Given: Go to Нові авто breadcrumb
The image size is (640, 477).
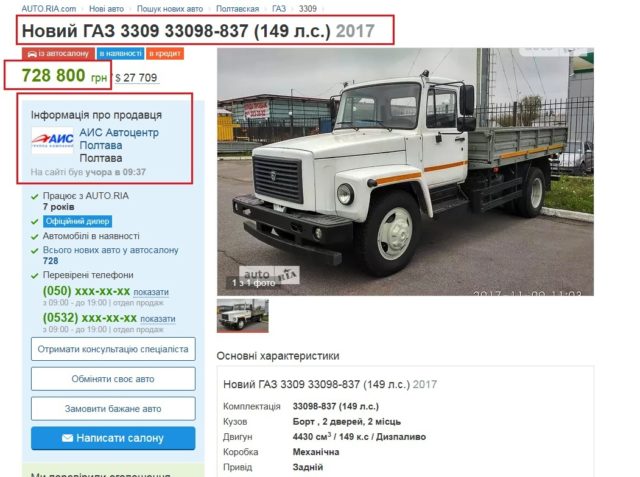Looking at the screenshot, I should pyautogui.click(x=107, y=9).
